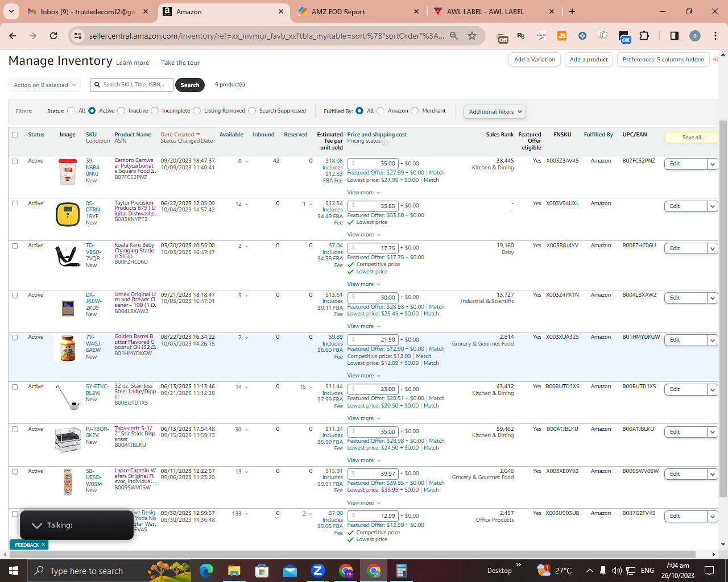The image size is (728, 582).
Task: Open Edit dropdown arrow for Lance Captain row
Action: [713, 474]
